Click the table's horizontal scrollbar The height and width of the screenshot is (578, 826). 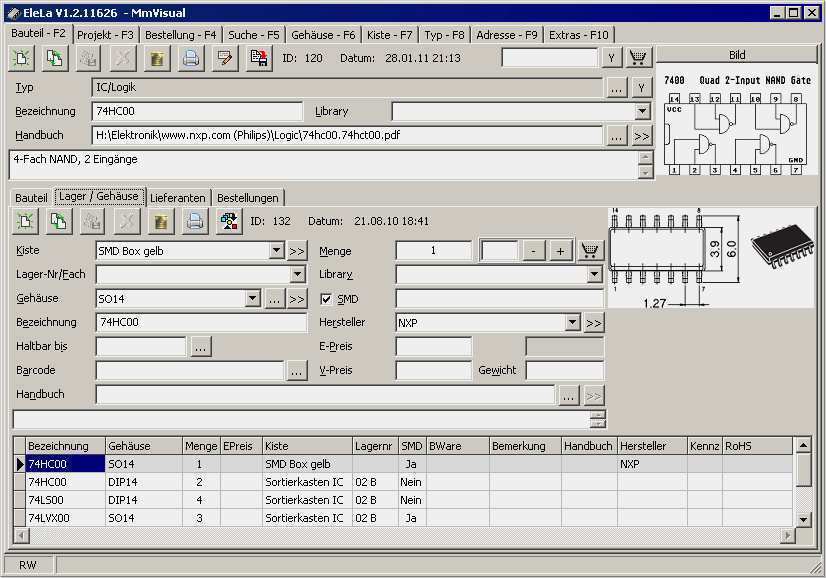tap(400, 535)
